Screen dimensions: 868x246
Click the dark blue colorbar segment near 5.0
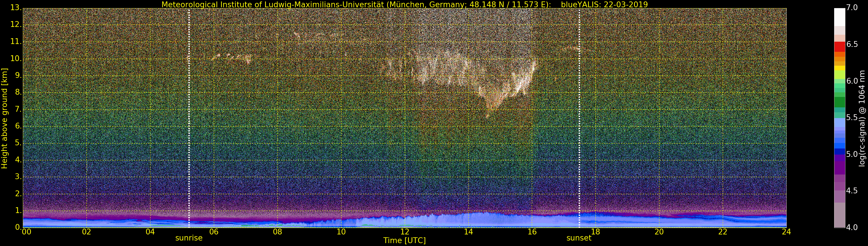tap(839, 152)
